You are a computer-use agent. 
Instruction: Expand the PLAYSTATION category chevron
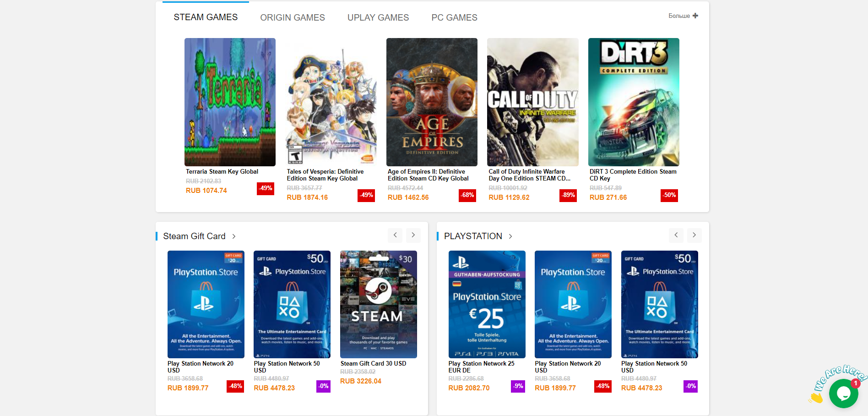tap(510, 236)
